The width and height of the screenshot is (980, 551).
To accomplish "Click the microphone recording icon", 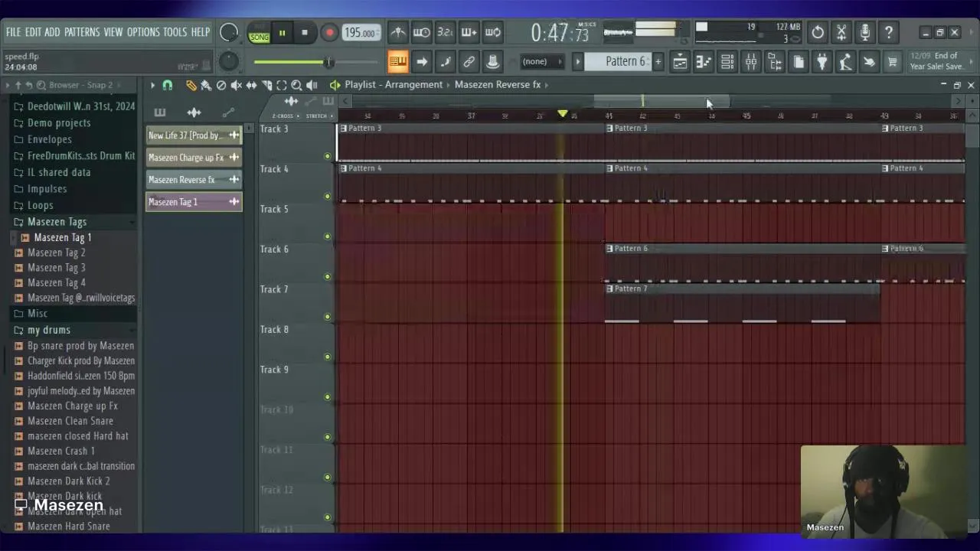I will (x=865, y=32).
